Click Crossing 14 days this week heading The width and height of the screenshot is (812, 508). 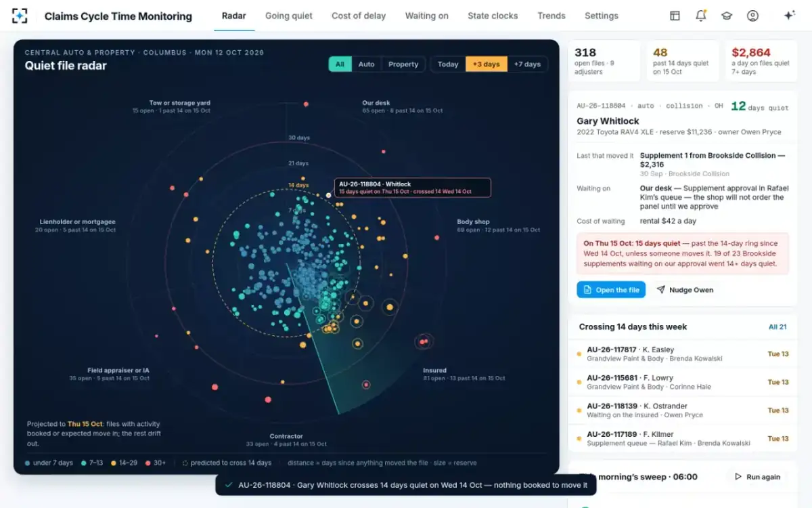pyautogui.click(x=633, y=327)
